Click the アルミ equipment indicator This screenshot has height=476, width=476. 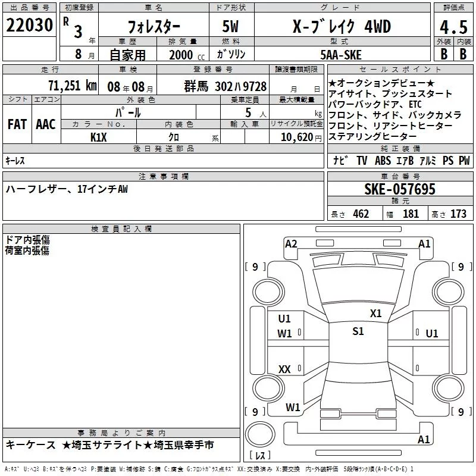point(427,161)
